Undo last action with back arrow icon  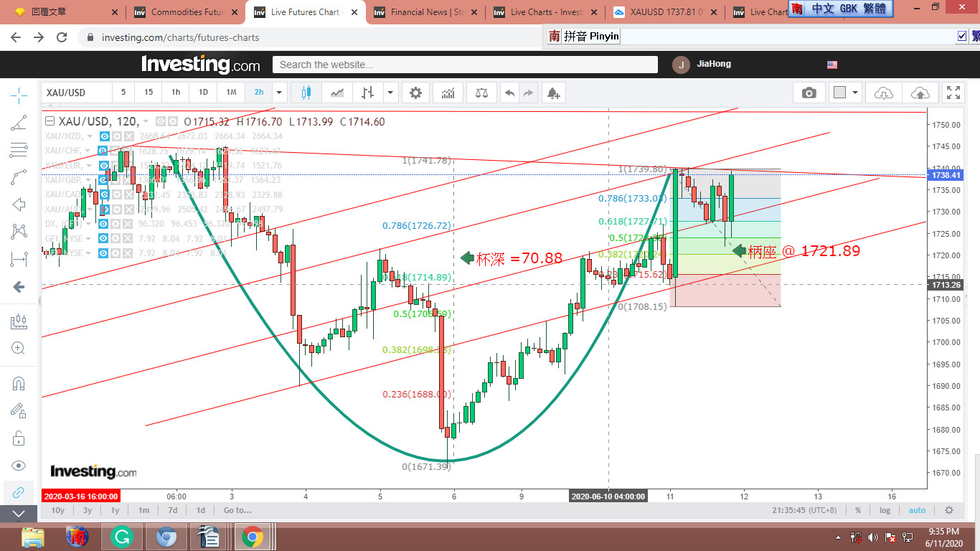coord(509,93)
